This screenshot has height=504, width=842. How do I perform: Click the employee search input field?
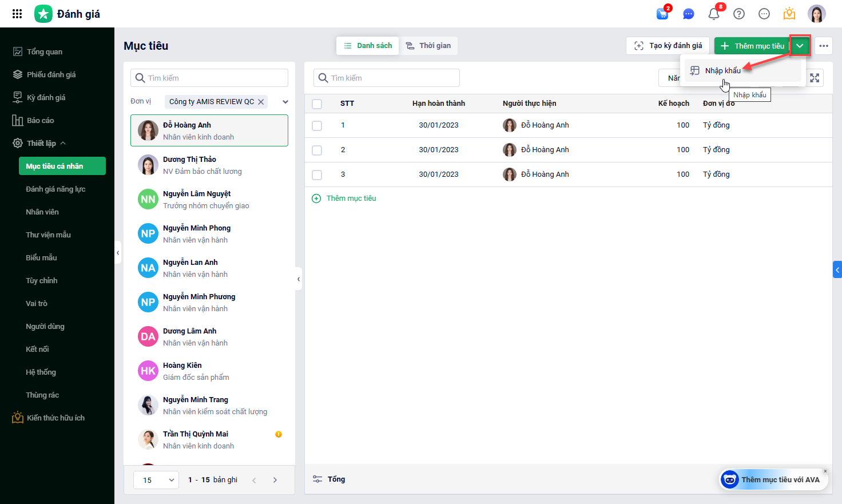(210, 78)
